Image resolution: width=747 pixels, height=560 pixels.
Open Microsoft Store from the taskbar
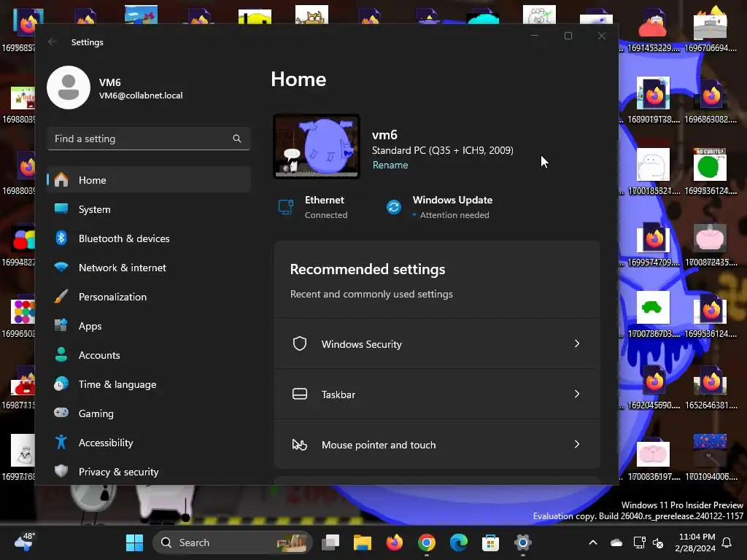coord(490,542)
